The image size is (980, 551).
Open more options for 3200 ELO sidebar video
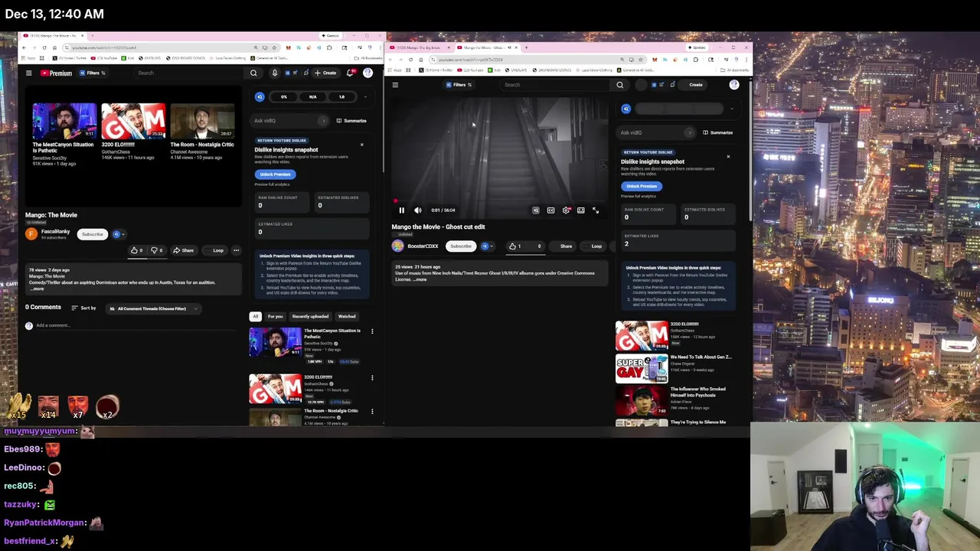click(372, 378)
